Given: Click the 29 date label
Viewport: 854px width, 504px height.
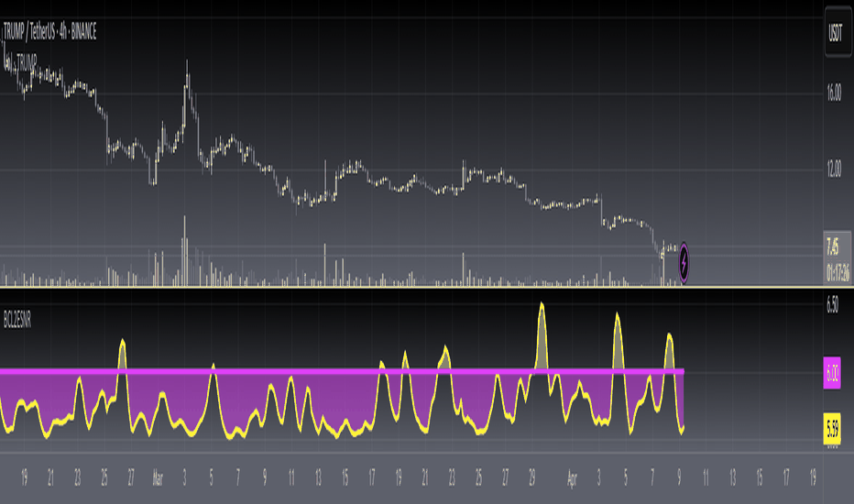Looking at the screenshot, I should pyautogui.click(x=531, y=477).
